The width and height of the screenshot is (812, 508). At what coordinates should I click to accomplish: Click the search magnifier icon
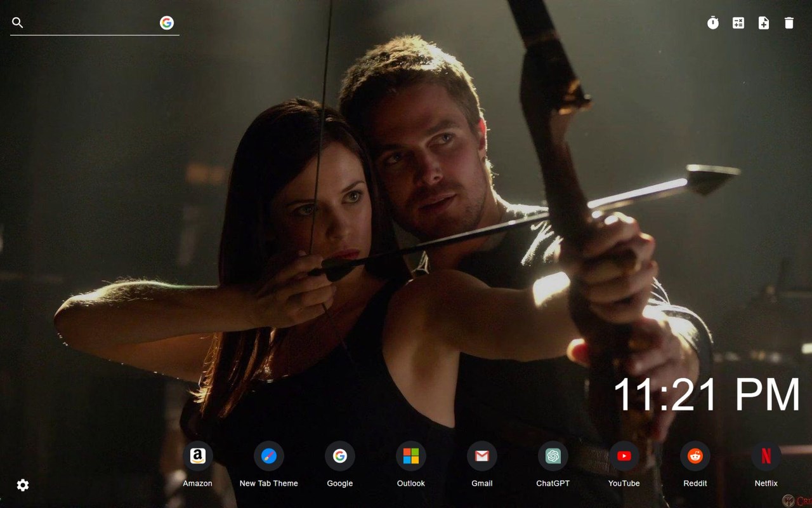(18, 23)
